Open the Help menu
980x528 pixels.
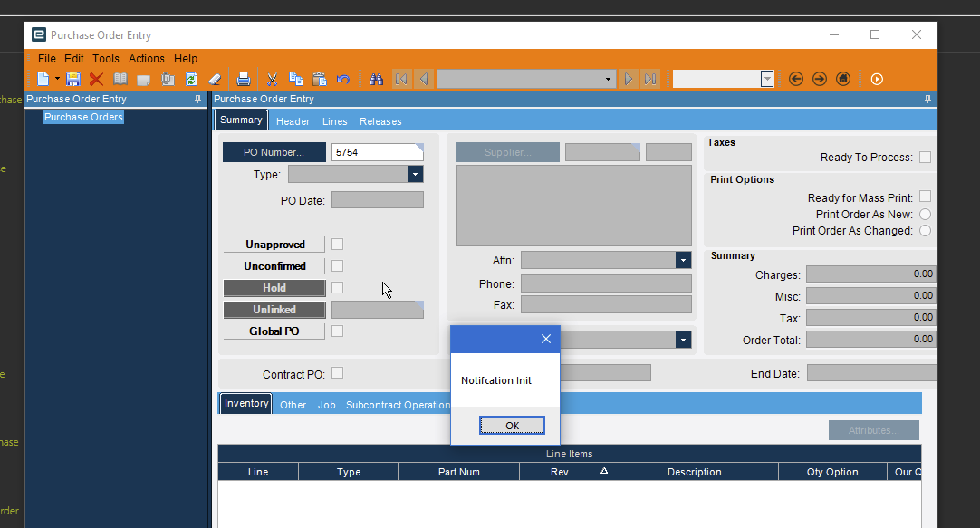pos(186,59)
